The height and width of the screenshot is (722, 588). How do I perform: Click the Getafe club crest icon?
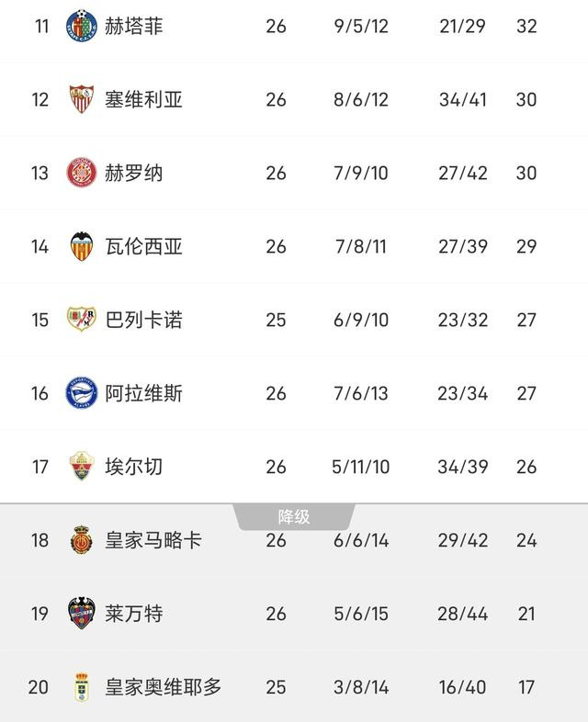[x=82, y=26]
